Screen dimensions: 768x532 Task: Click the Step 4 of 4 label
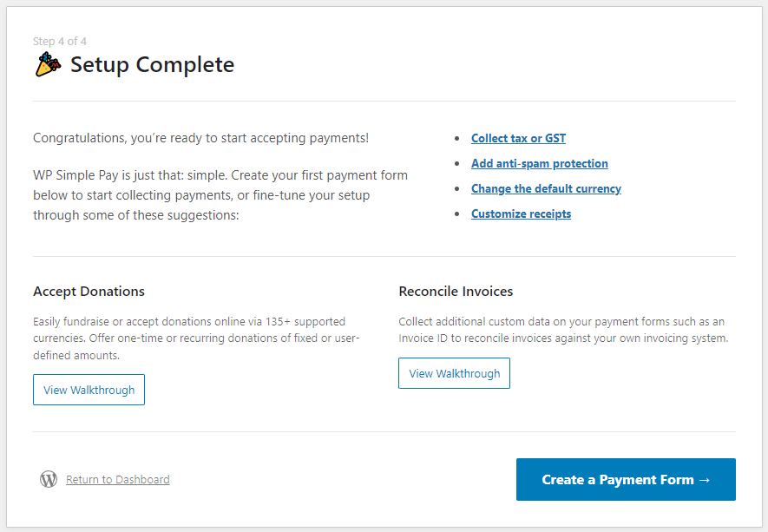point(60,41)
